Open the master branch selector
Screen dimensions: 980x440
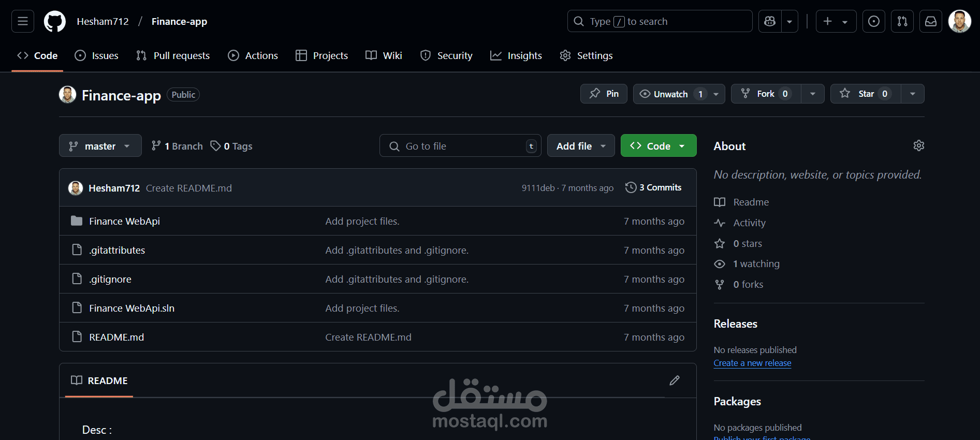[x=100, y=146]
